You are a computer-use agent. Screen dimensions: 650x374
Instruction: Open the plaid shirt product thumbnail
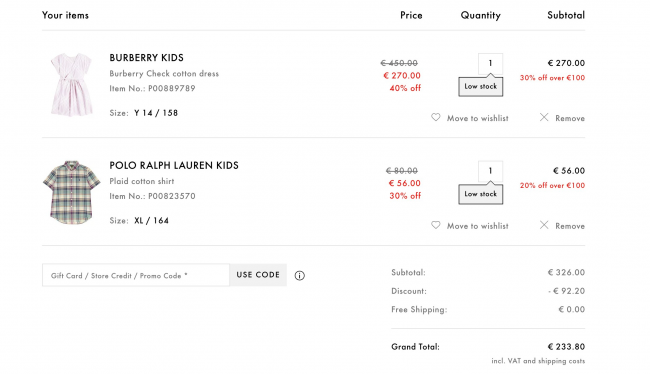pyautogui.click(x=71, y=192)
